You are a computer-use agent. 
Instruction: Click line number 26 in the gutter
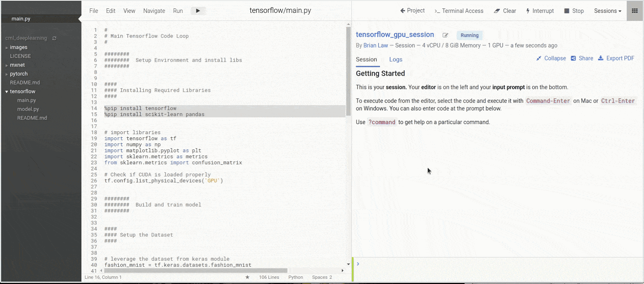click(94, 181)
